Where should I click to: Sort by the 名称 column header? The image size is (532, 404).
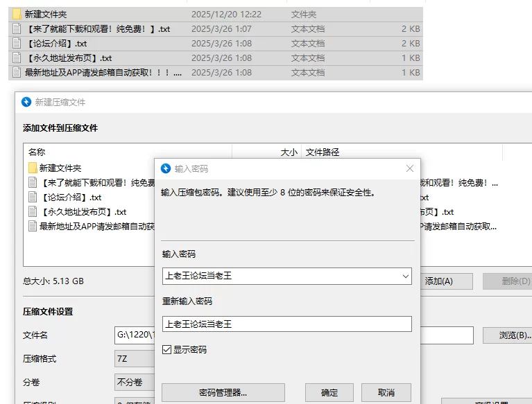(37, 152)
